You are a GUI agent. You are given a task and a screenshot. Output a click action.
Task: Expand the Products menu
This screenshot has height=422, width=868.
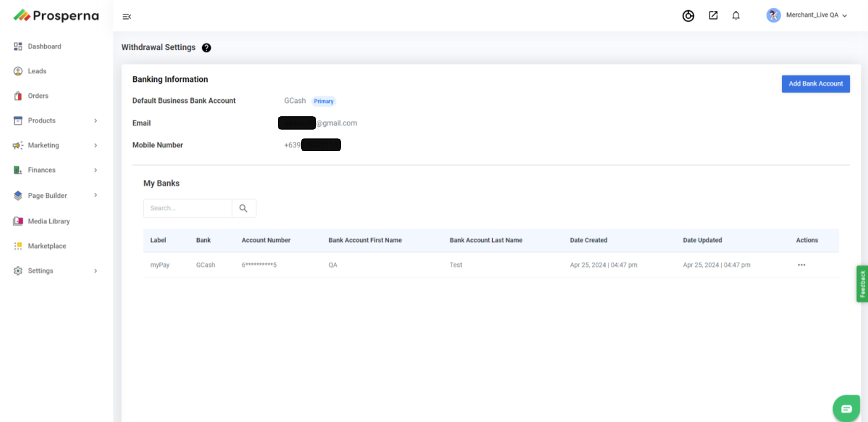click(x=55, y=121)
